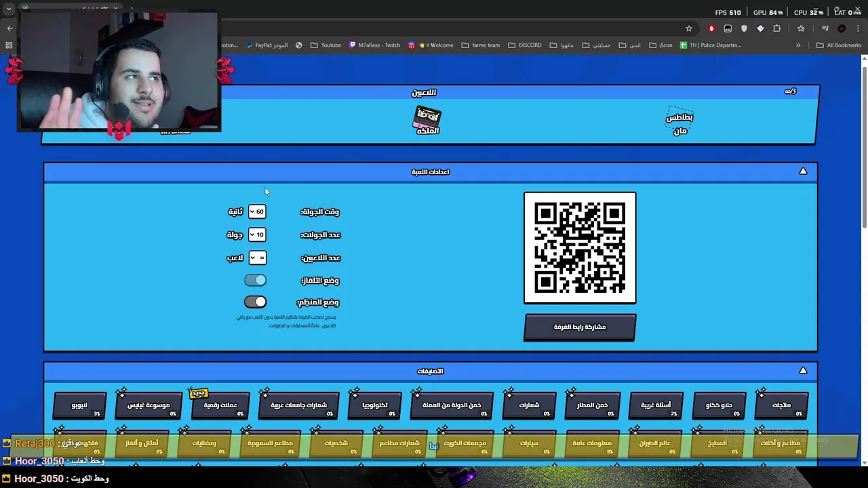Go back with browser back arrow
The height and width of the screenshot is (488, 868).
(9, 28)
